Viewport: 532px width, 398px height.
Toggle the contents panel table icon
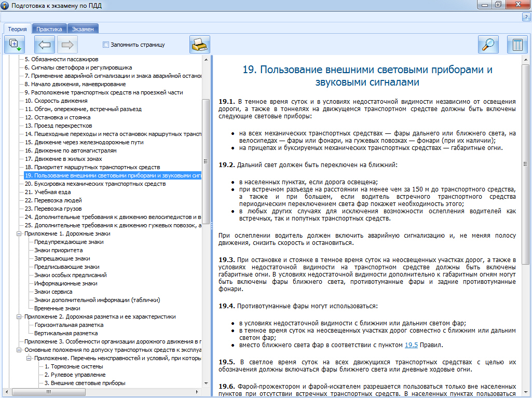517,45
